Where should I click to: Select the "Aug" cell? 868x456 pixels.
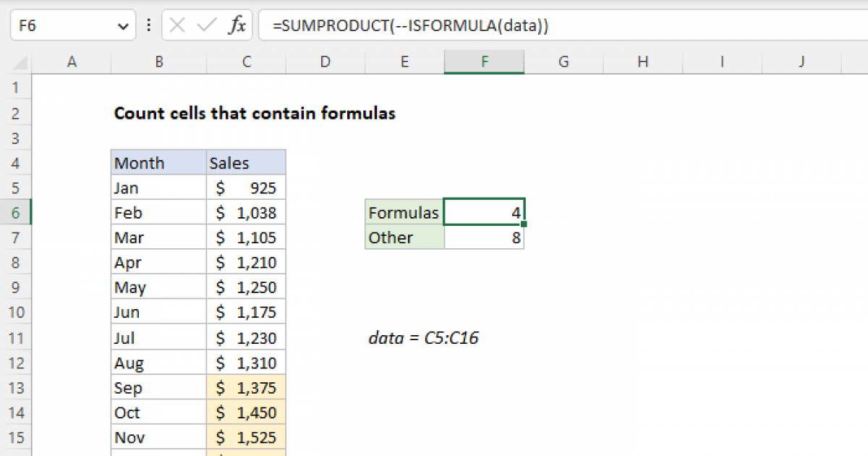click(158, 363)
